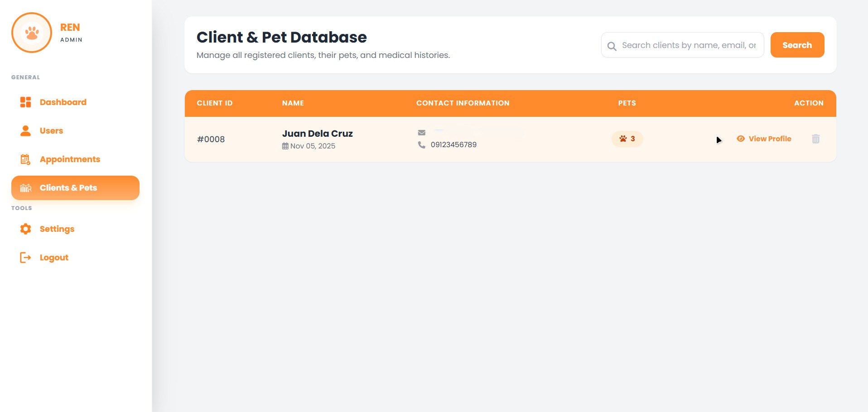Click the Logout arrow icon
Image resolution: width=868 pixels, height=412 pixels.
25,257
